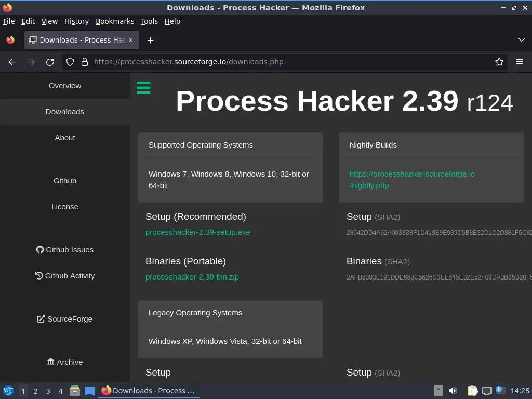Click the blue notification tray icon
532x399 pixels.
tap(499, 390)
